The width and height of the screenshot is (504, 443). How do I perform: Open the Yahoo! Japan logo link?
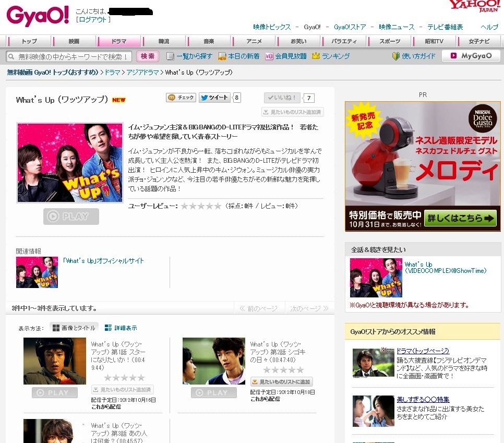tap(475, 5)
